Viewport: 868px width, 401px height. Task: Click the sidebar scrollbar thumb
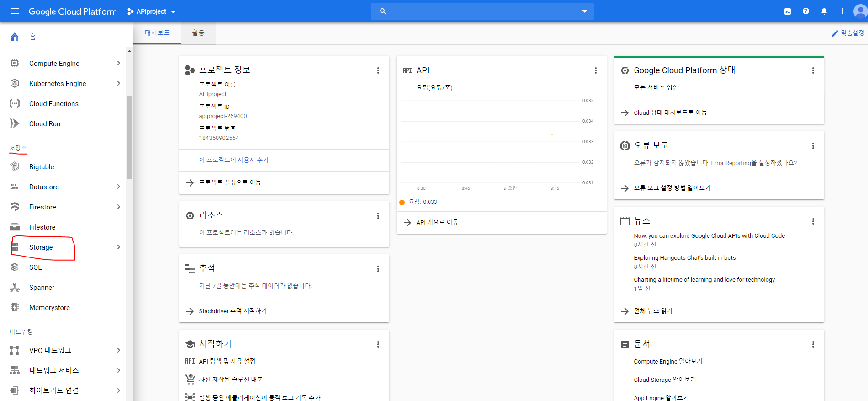[x=130, y=137]
